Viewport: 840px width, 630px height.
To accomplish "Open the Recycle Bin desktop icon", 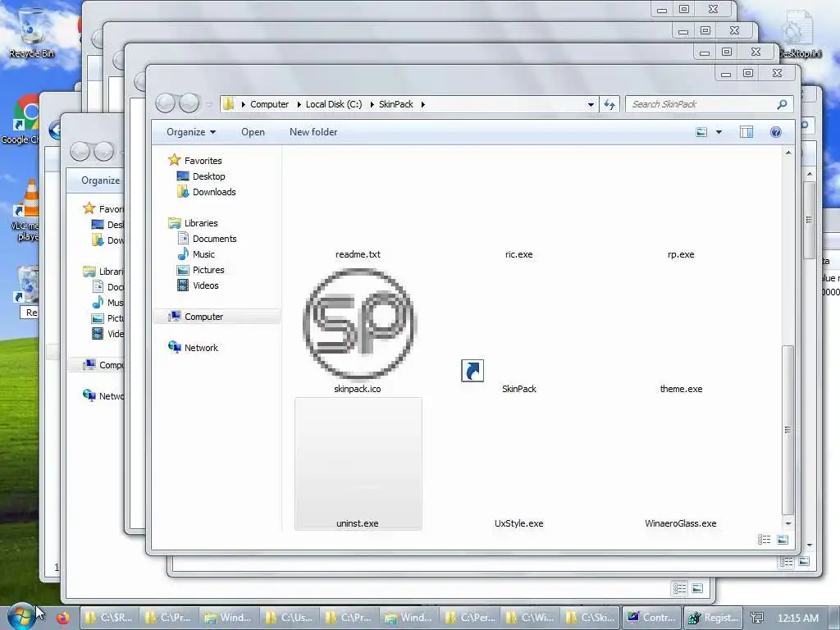I will (x=32, y=32).
